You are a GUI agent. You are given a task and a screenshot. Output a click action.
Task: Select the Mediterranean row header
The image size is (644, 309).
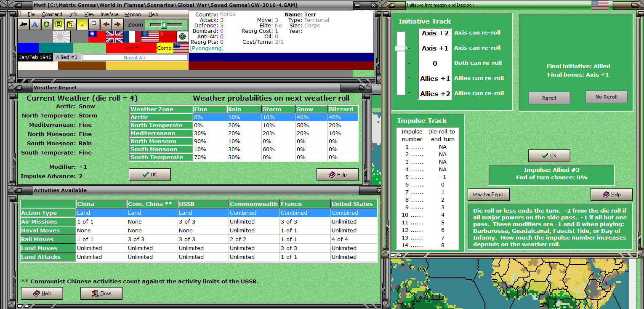tap(161, 133)
